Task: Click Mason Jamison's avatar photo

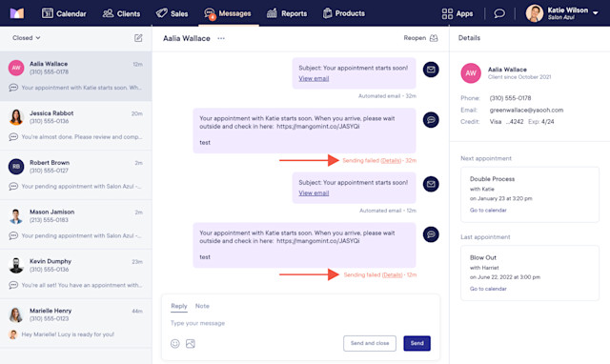Action: tap(16, 216)
